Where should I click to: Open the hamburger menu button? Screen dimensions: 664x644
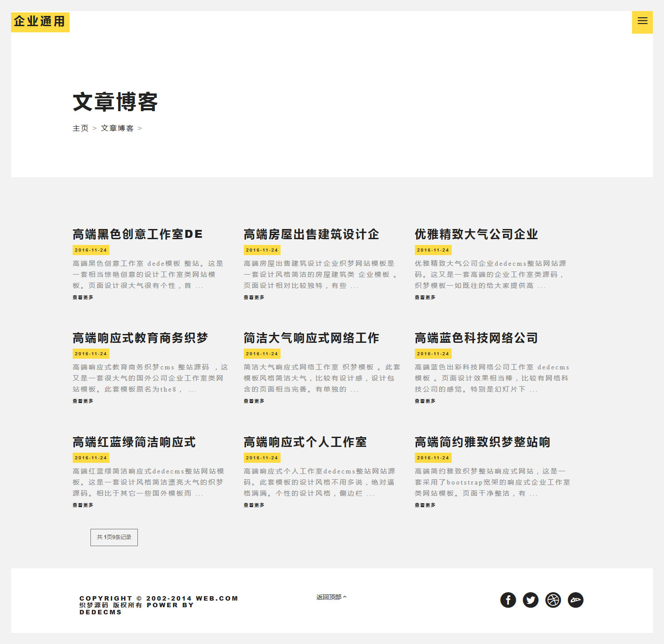tap(642, 21)
